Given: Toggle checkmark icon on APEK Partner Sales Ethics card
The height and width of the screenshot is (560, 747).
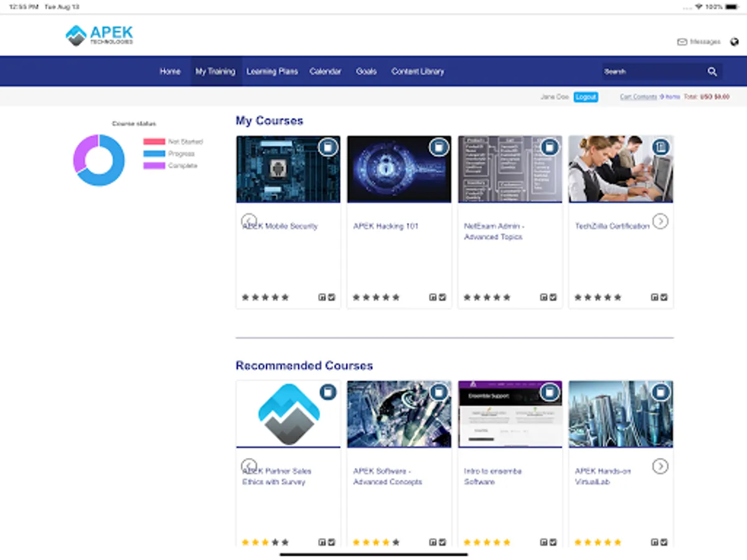Looking at the screenshot, I should 331,542.
